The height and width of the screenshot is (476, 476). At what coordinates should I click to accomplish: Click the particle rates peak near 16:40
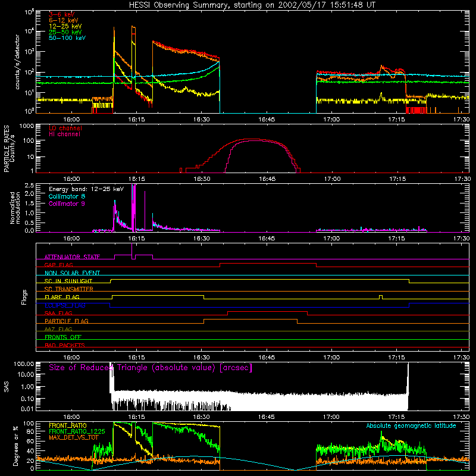pyautogui.click(x=251, y=139)
